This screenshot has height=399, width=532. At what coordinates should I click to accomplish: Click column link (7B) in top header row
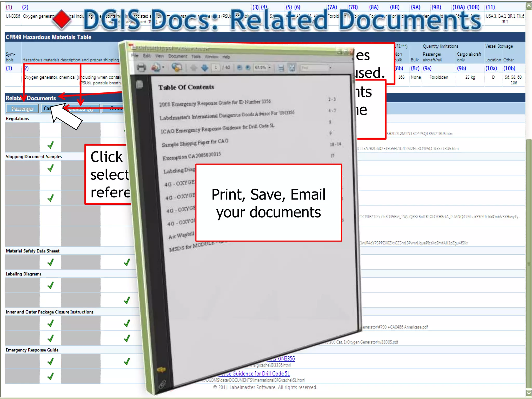(353, 7)
